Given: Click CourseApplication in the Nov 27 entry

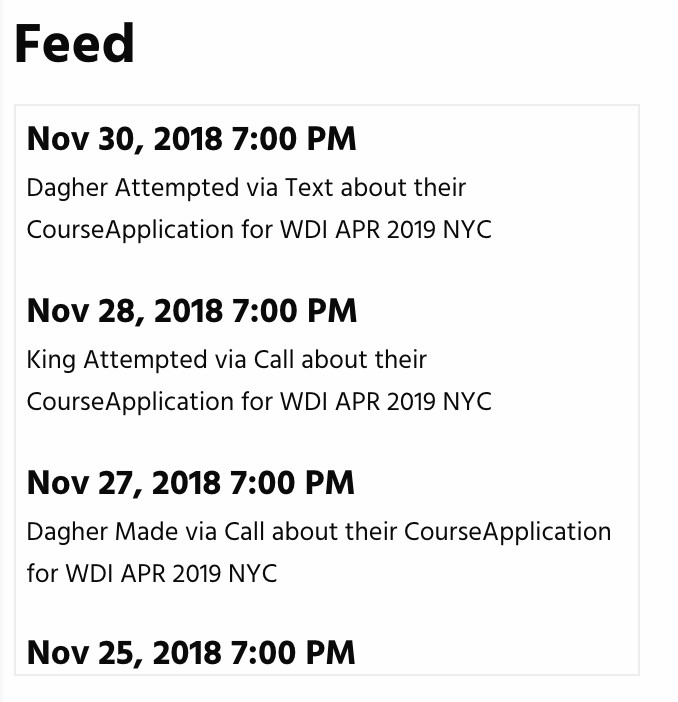Looking at the screenshot, I should click(507, 531).
